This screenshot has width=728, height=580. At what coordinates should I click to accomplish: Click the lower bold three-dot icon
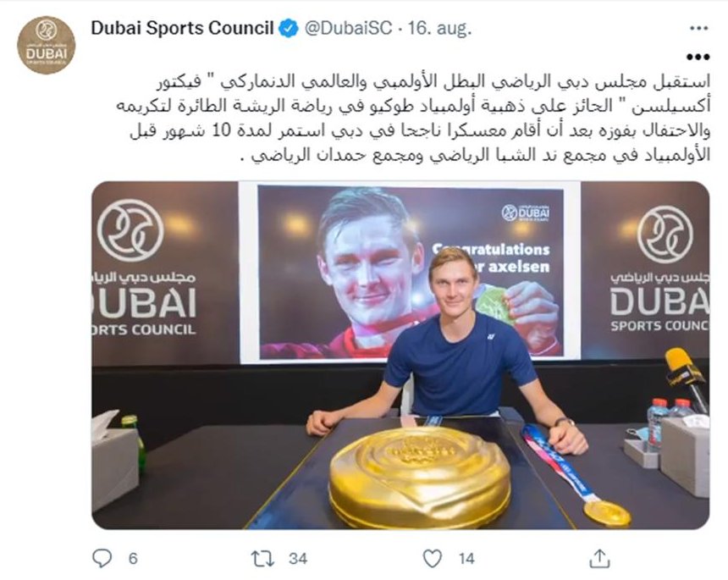pos(698,57)
